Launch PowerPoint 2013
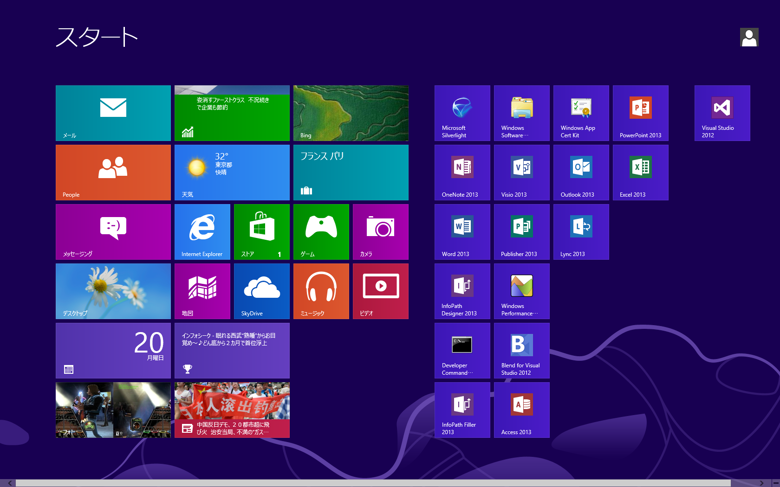 point(641,113)
